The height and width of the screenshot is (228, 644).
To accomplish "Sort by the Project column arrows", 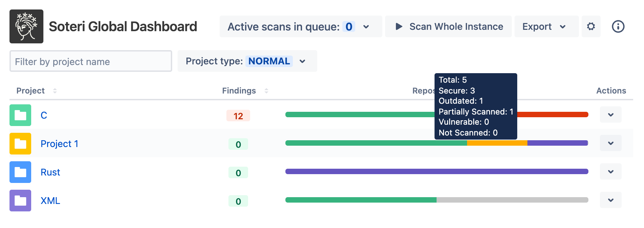I will coord(55,91).
